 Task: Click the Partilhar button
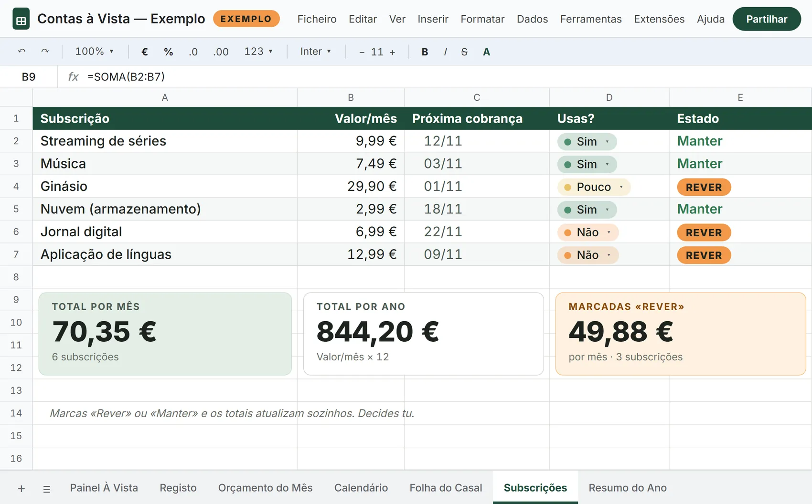[x=767, y=19]
